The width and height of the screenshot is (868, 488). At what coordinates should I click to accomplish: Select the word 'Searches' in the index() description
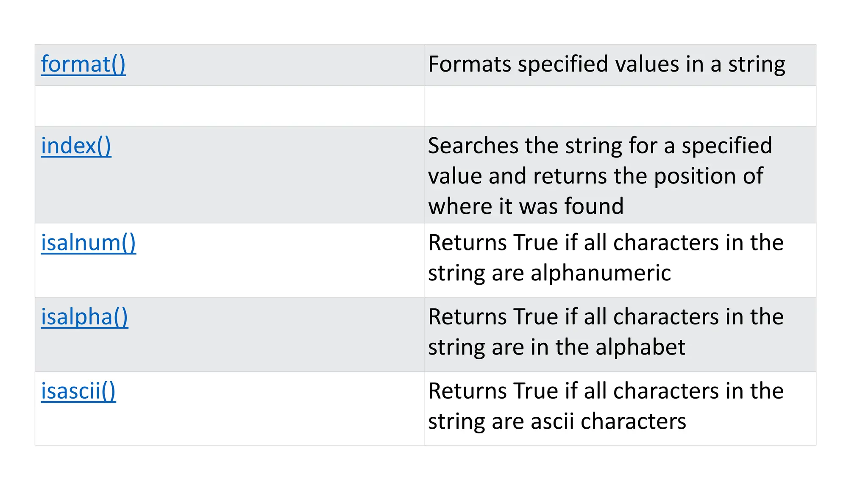(x=473, y=146)
